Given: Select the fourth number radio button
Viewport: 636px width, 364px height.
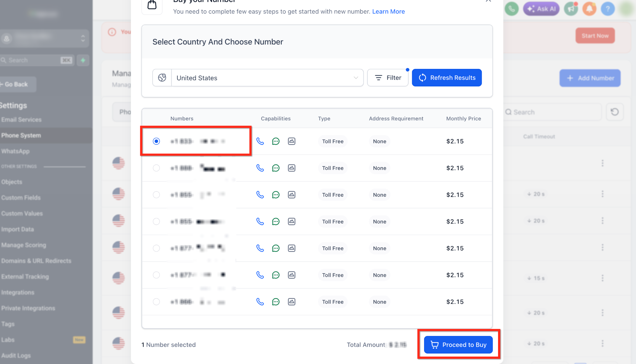Looking at the screenshot, I should coord(156,222).
